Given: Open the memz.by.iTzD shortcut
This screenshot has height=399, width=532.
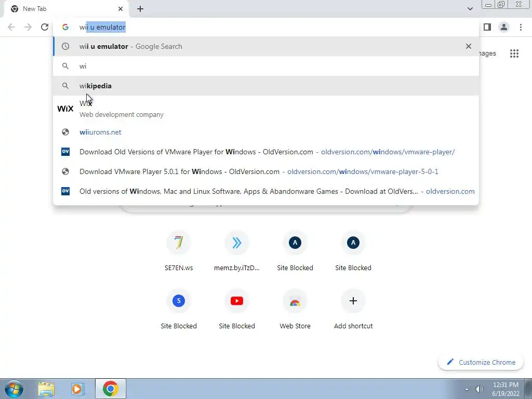Looking at the screenshot, I should point(237,251).
